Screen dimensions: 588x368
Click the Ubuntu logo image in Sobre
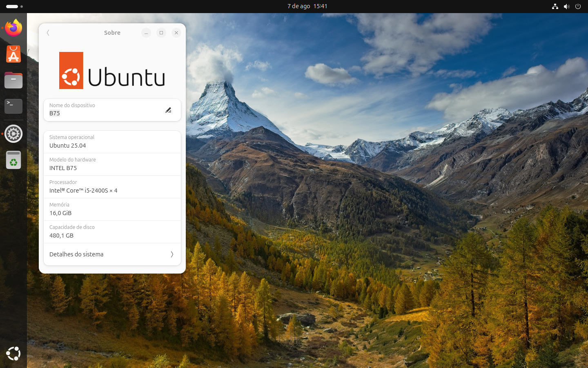coord(112,70)
